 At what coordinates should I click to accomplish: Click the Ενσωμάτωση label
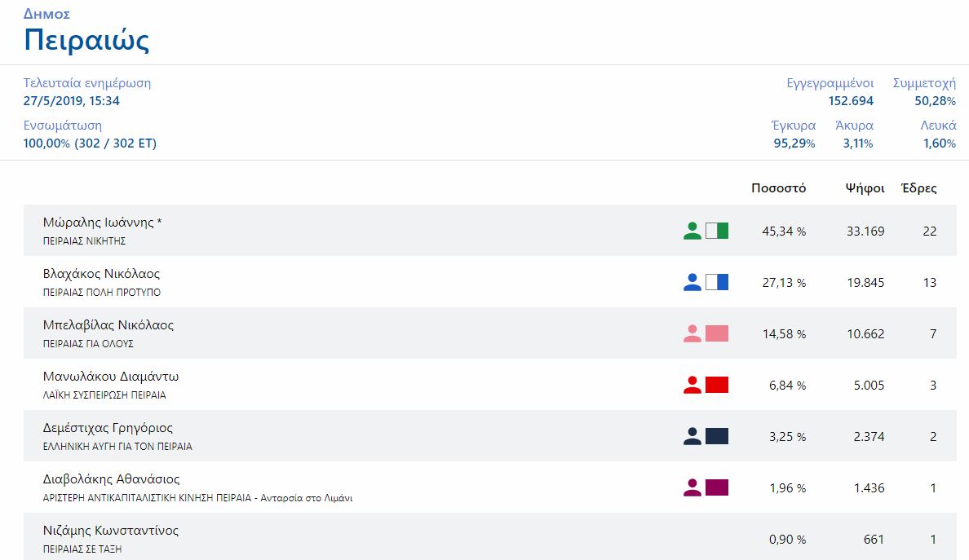[x=63, y=126]
